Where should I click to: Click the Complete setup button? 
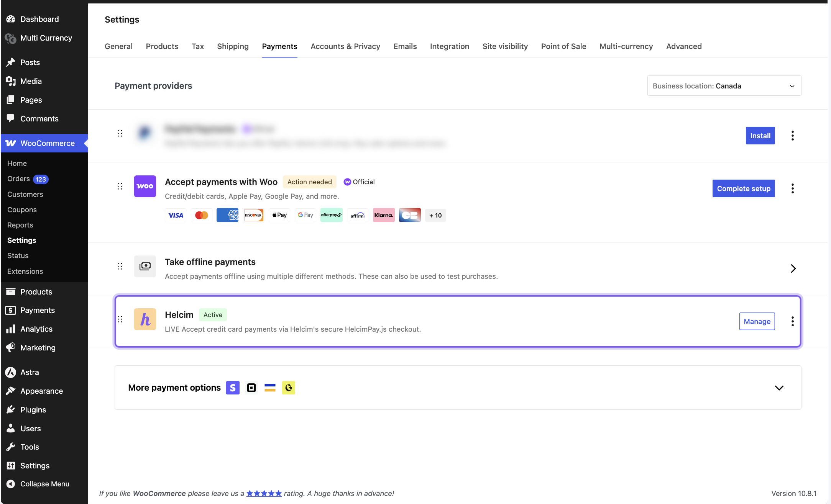[744, 188]
